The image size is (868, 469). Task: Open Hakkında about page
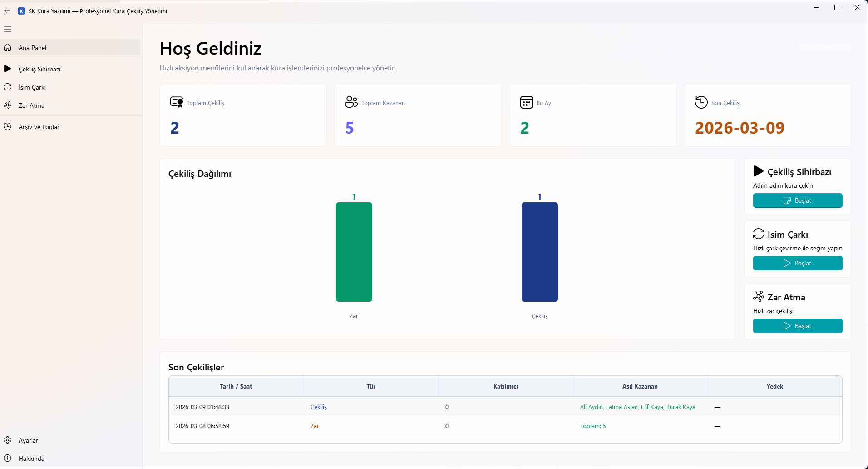(31, 459)
